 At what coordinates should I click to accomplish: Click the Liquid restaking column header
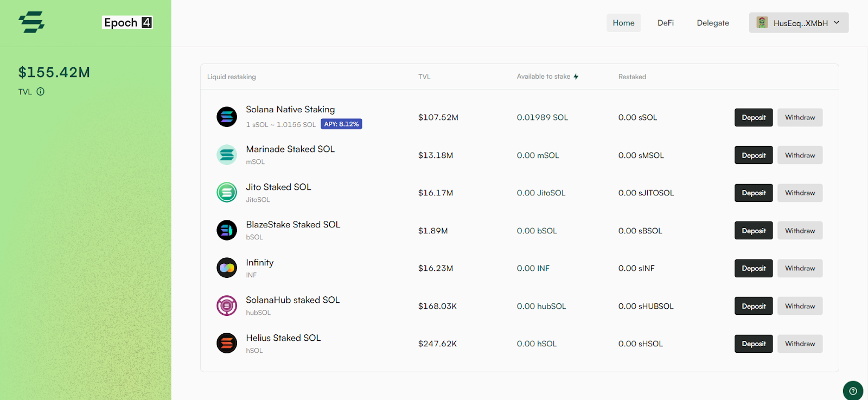(232, 77)
